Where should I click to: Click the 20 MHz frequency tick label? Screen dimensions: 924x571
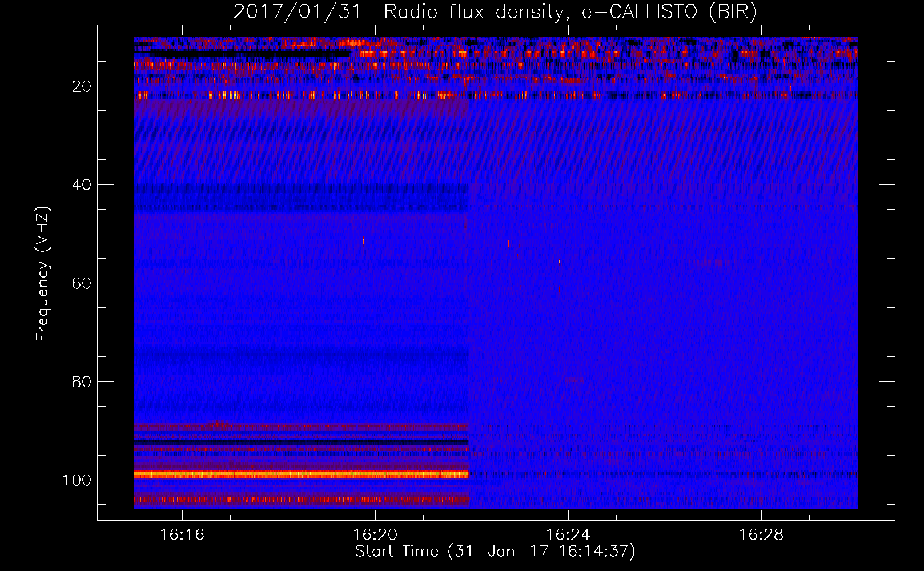[x=82, y=86]
